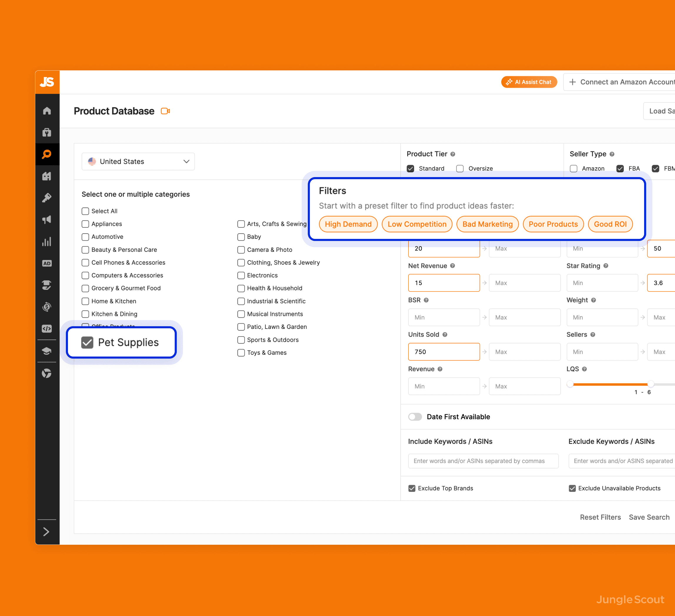Viewport: 675px width, 616px height.
Task: Open the bar chart analytics sidebar icon
Action: click(47, 242)
